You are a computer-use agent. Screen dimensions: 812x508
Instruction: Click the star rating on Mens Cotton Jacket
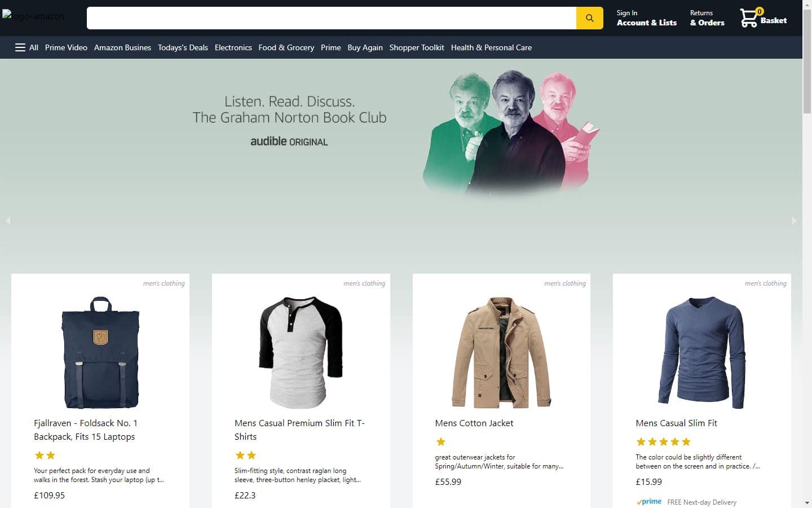(440, 441)
